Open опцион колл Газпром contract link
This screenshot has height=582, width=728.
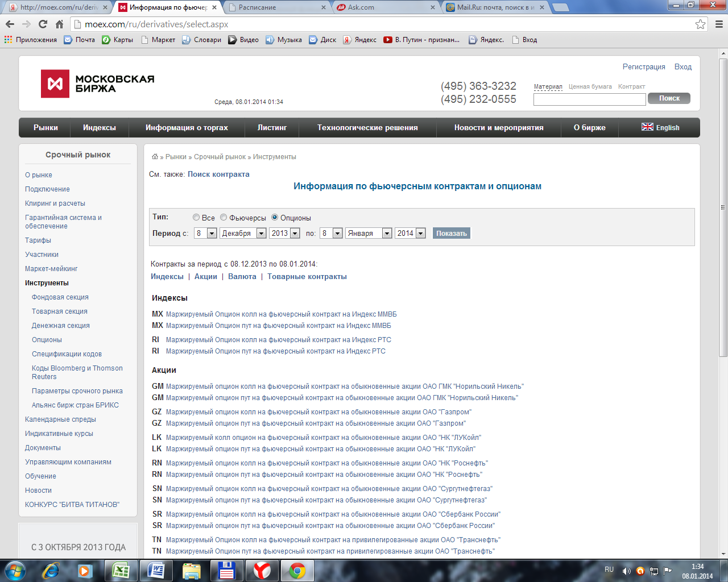318,411
